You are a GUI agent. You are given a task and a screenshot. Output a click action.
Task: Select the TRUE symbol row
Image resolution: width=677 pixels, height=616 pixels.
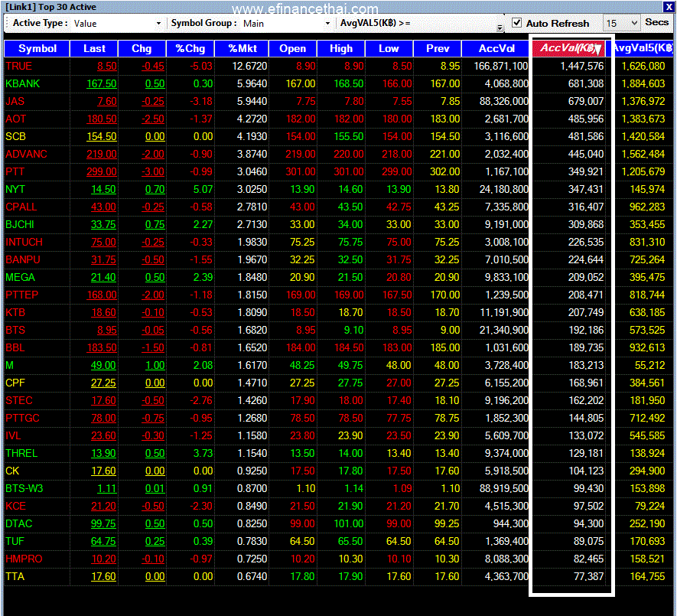coord(338,66)
